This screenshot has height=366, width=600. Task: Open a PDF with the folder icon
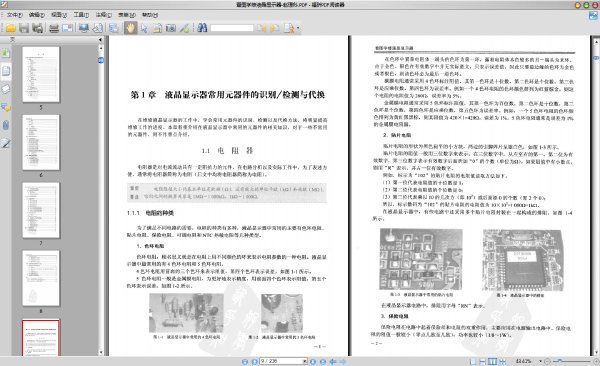point(11,28)
